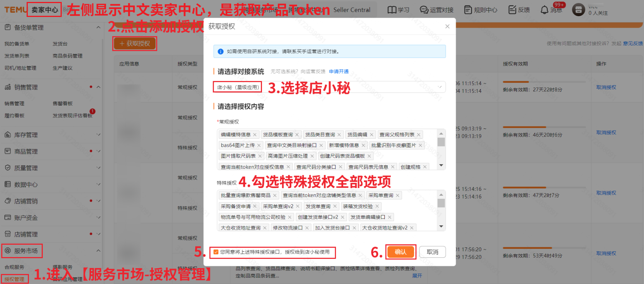Screen dimensions: 644x284
Task: Open 履约看板 in the sidebar
Action: tap(14, 116)
